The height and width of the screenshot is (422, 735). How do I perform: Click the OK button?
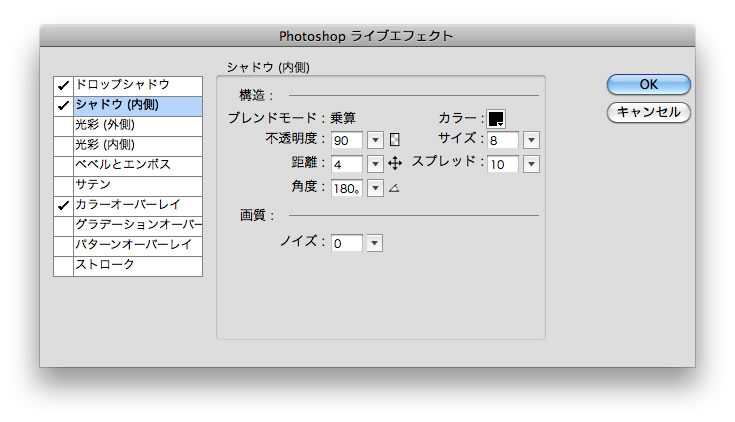pyautogui.click(x=648, y=85)
